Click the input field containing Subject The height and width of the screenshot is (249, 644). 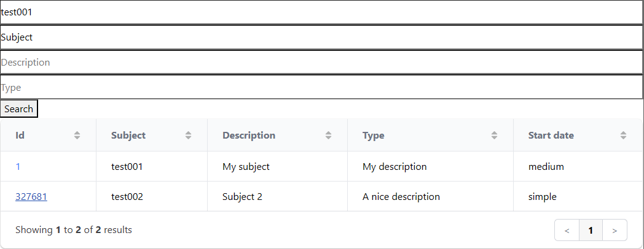click(321, 37)
